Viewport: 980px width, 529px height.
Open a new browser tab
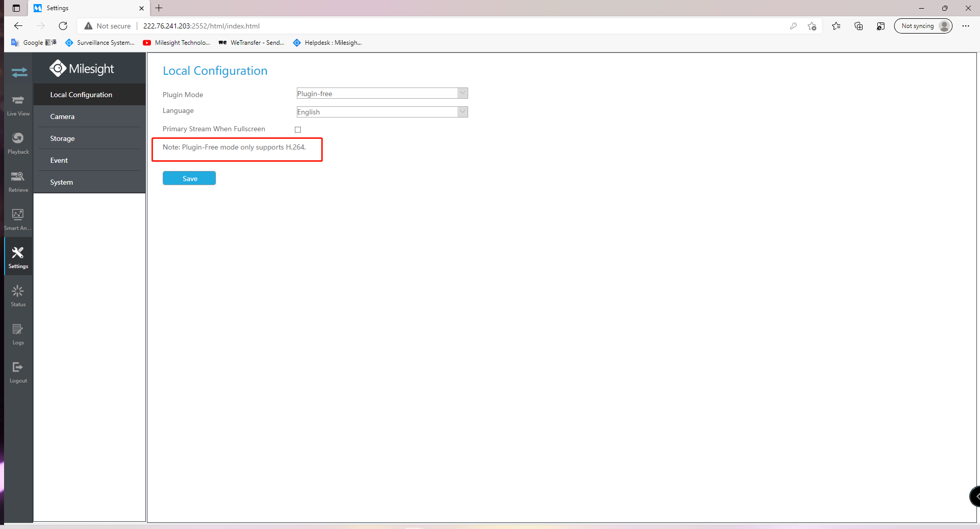point(159,8)
